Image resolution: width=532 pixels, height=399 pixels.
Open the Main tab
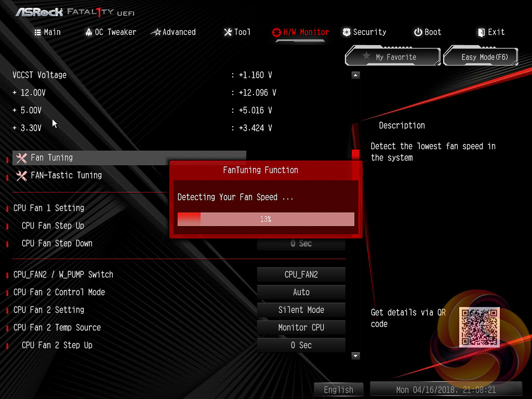pyautogui.click(x=47, y=32)
